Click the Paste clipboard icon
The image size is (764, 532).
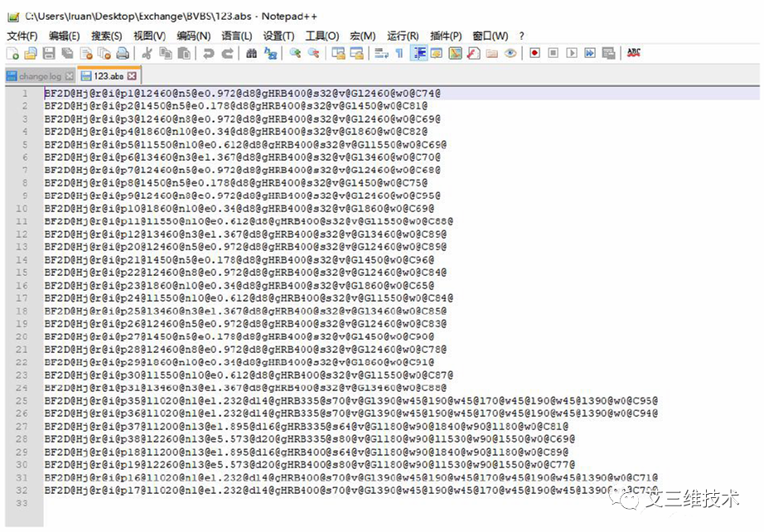tap(184, 53)
